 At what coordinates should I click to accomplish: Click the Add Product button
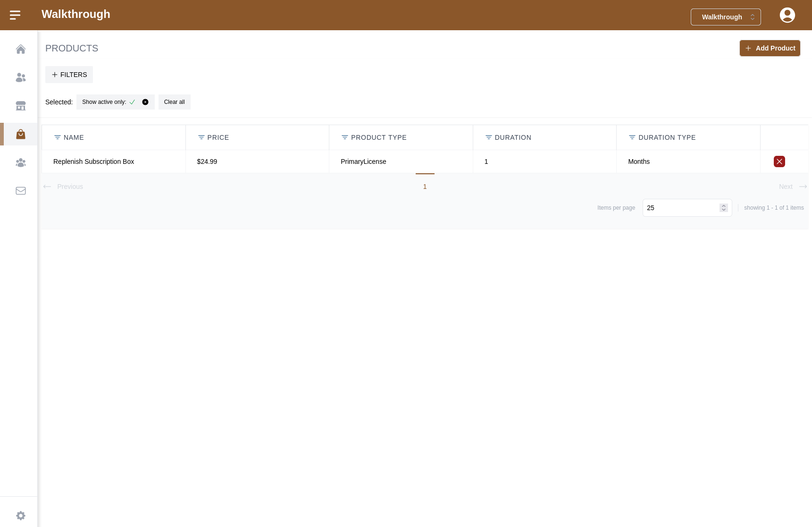[x=770, y=48]
